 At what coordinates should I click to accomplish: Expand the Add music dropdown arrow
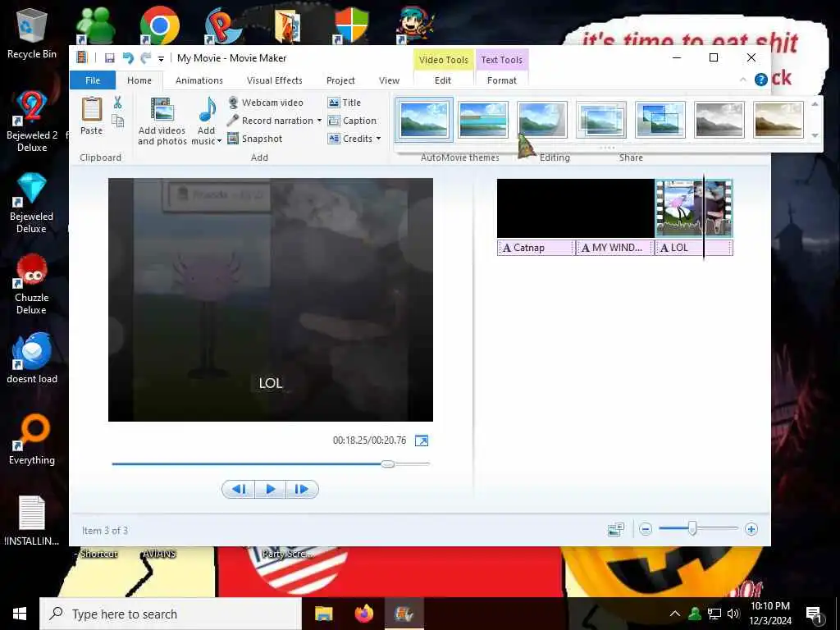(x=219, y=141)
